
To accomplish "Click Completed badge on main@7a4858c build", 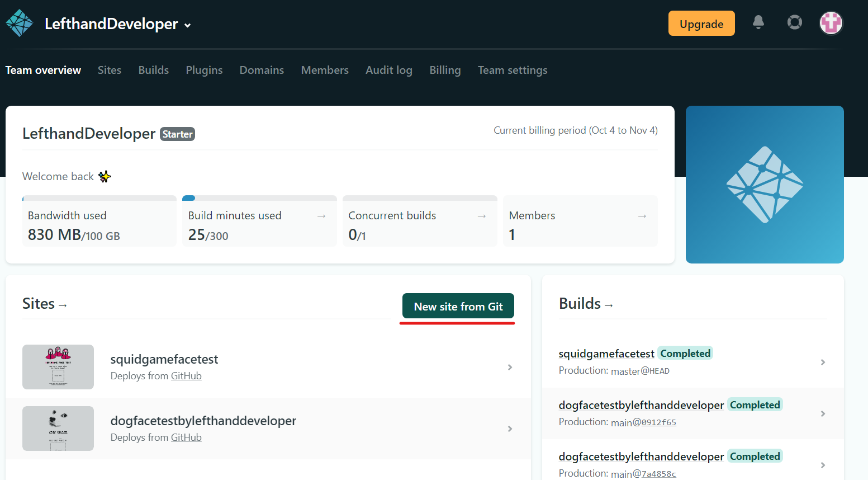I will (x=755, y=456).
